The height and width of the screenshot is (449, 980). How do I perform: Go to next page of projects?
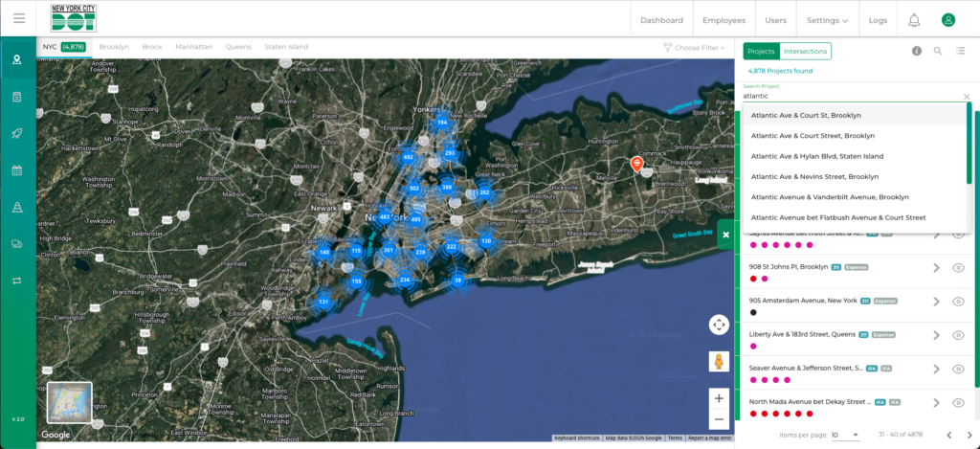tap(969, 435)
